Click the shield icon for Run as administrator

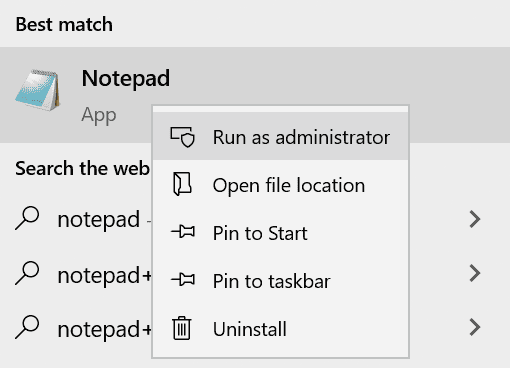pos(182,137)
